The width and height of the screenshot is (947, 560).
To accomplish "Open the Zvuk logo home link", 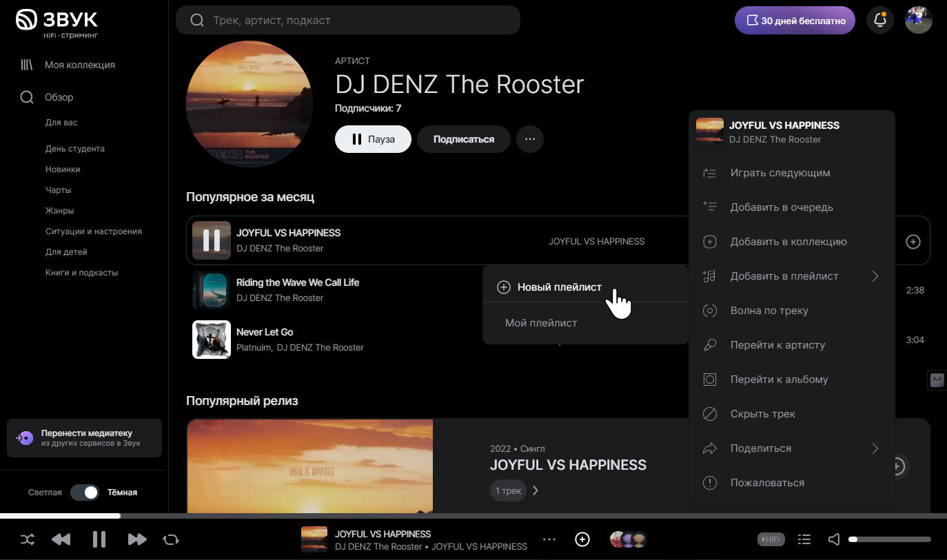I will [x=57, y=22].
